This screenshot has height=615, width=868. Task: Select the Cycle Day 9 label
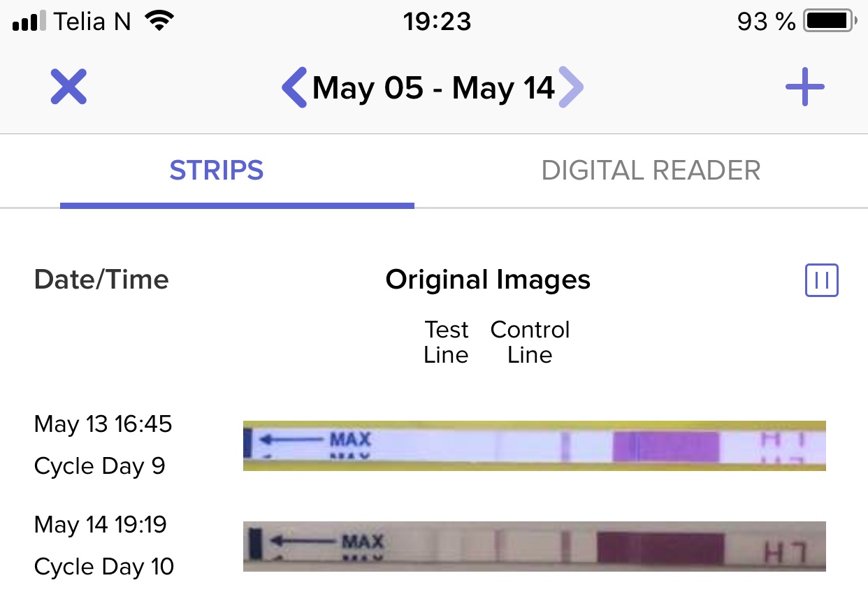point(99,466)
